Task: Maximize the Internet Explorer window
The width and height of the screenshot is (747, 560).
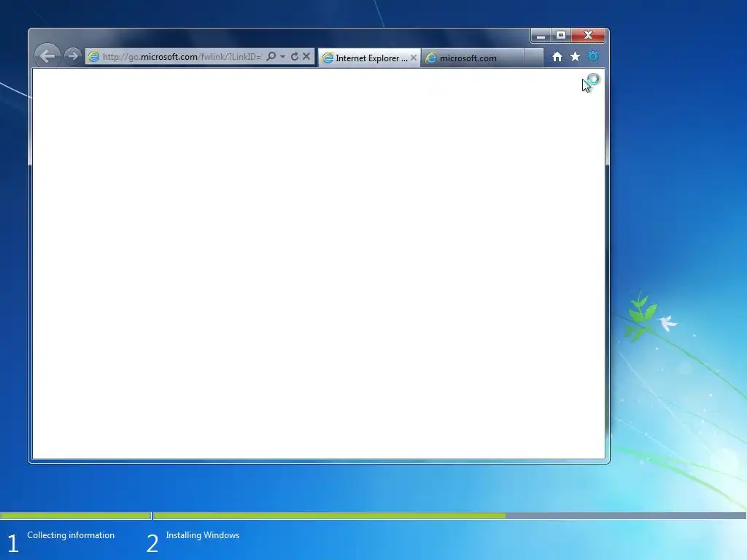Action: pyautogui.click(x=561, y=36)
